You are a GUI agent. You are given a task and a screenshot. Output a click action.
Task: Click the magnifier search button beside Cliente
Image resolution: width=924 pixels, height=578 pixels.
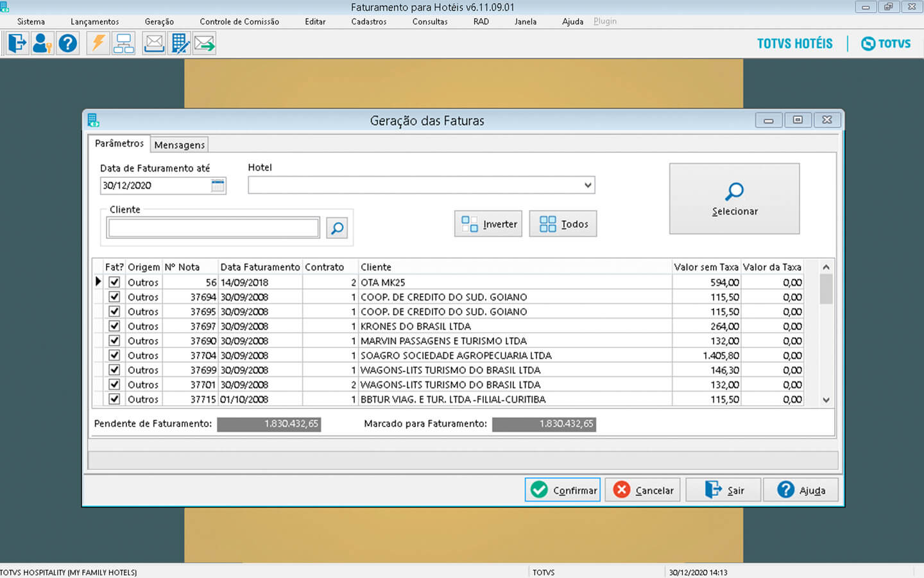[x=337, y=228]
